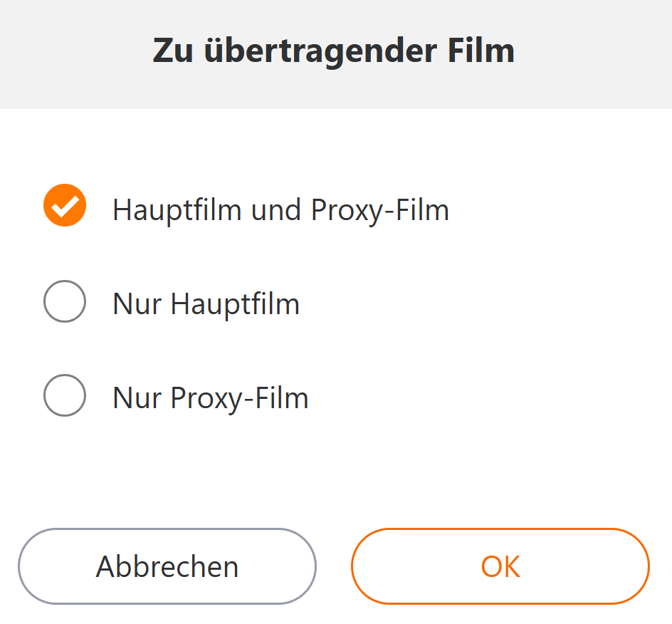Tick the orange checked radio indicator

click(65, 206)
